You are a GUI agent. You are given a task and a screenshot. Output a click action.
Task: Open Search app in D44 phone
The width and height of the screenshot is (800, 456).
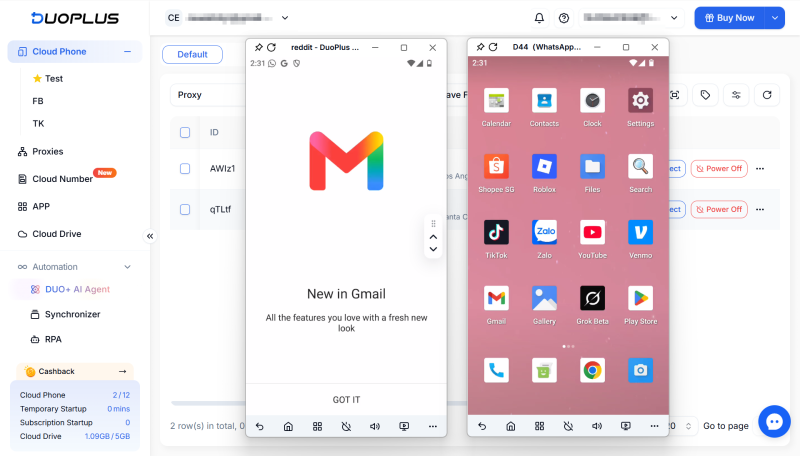click(x=640, y=167)
